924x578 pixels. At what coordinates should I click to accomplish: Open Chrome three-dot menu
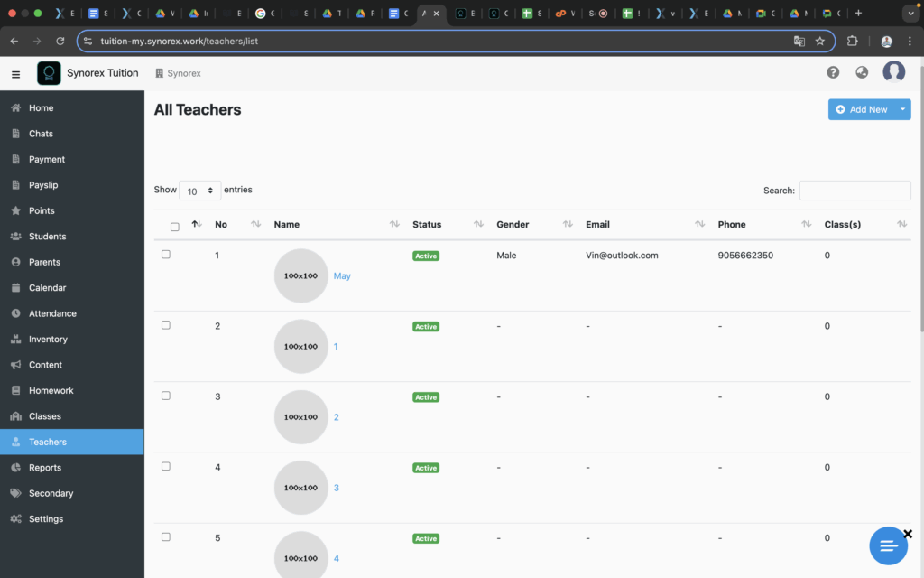910,42
